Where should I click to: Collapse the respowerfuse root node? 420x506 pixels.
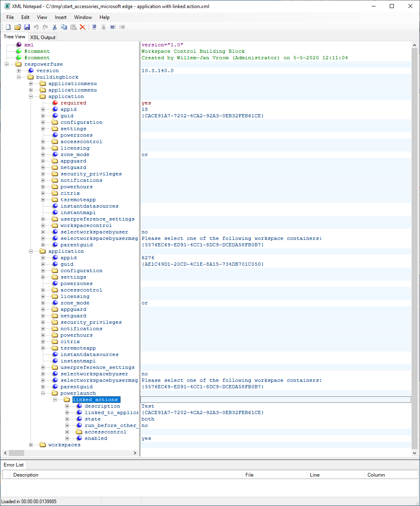pyautogui.click(x=6, y=64)
